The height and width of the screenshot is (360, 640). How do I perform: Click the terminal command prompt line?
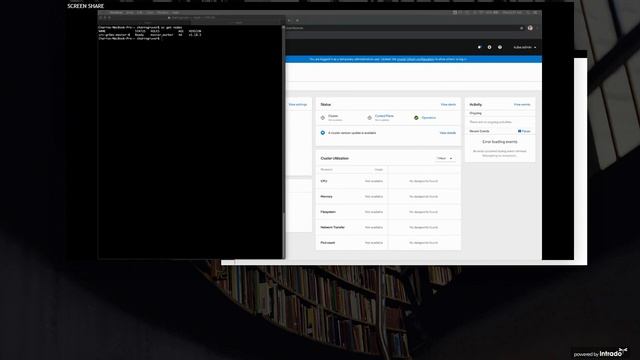point(130,38)
